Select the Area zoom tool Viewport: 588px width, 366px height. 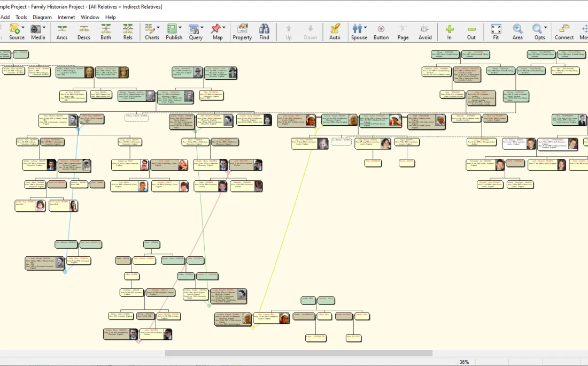coord(517,32)
